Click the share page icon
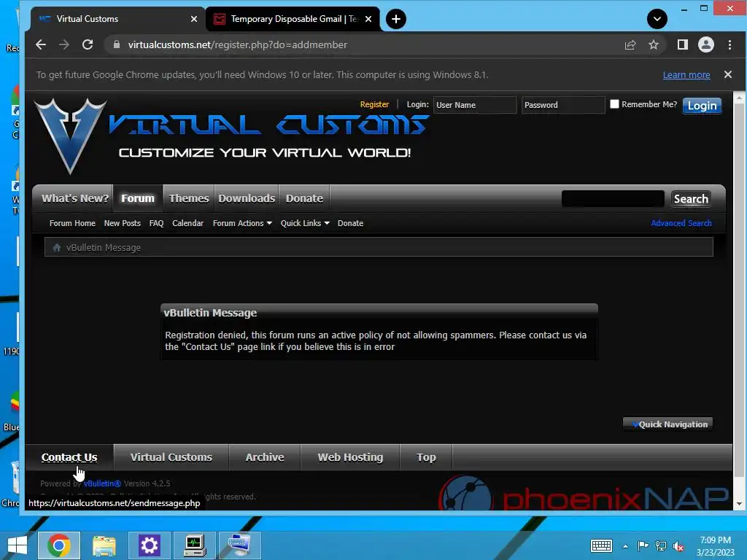The width and height of the screenshot is (747, 560). pyautogui.click(x=630, y=44)
